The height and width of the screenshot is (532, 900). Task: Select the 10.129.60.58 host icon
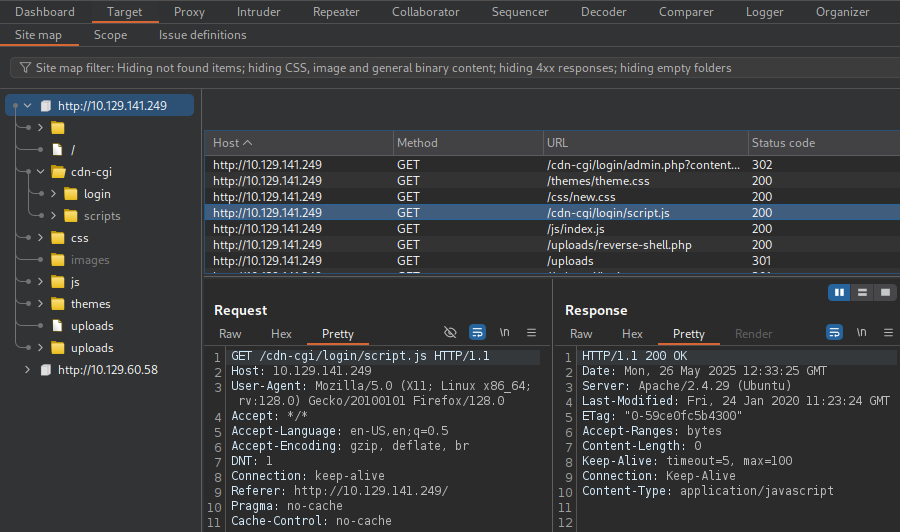tap(46, 370)
